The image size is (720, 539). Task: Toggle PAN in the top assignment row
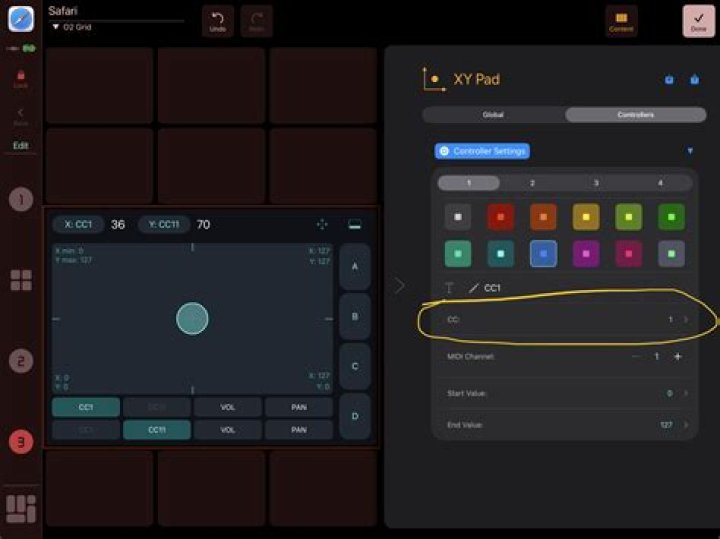299,407
